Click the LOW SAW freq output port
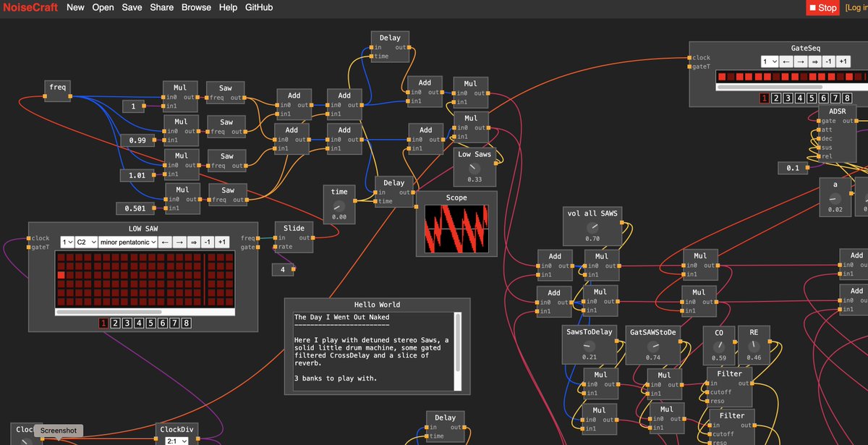This screenshot has height=445, width=868. [258, 238]
